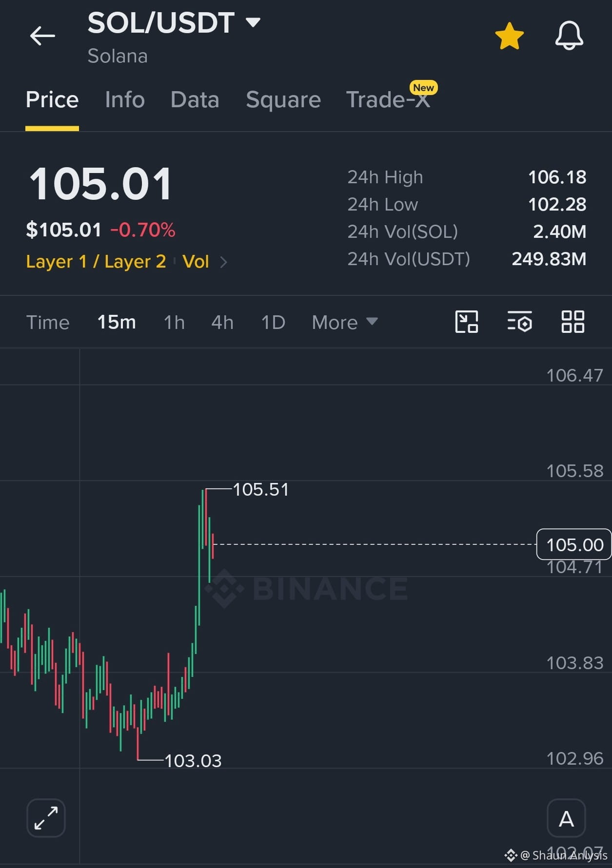The width and height of the screenshot is (612, 868).
Task: Tap the 24h Vol(USDT) value 249.83M
Action: click(x=549, y=259)
